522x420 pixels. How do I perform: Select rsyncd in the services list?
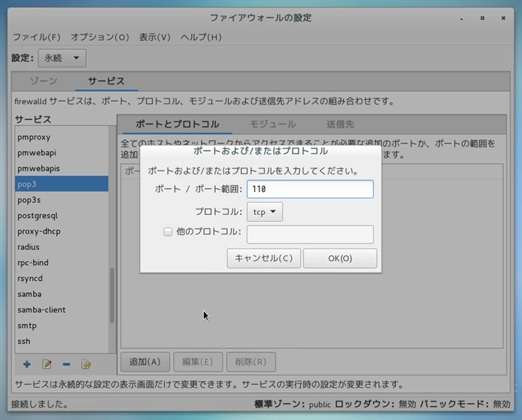(x=61, y=278)
